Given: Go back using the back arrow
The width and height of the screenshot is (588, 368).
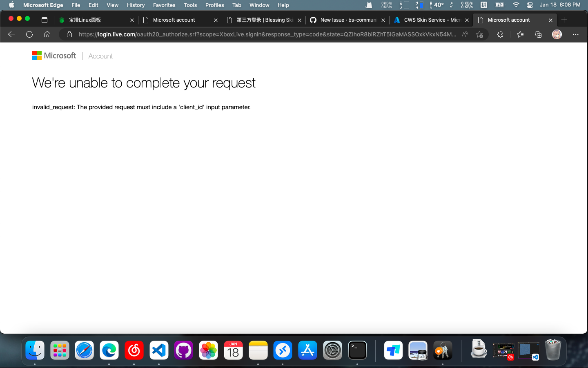Looking at the screenshot, I should tap(11, 34).
